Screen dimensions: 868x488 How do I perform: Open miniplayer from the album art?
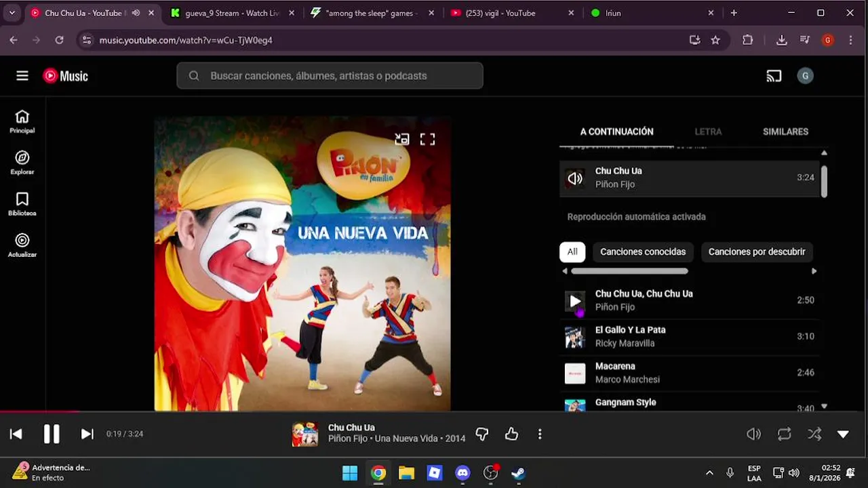coord(402,139)
